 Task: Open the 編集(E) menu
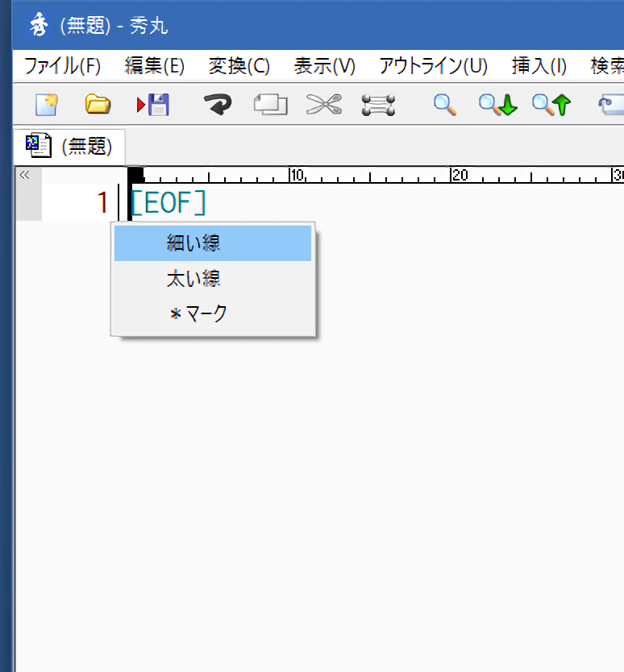155,66
